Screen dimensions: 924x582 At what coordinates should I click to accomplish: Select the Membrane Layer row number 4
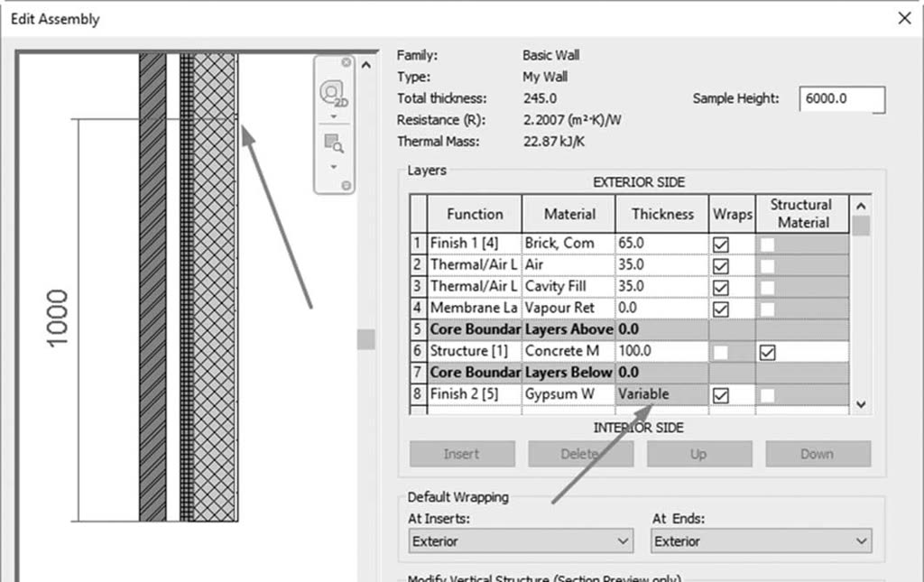pos(418,308)
